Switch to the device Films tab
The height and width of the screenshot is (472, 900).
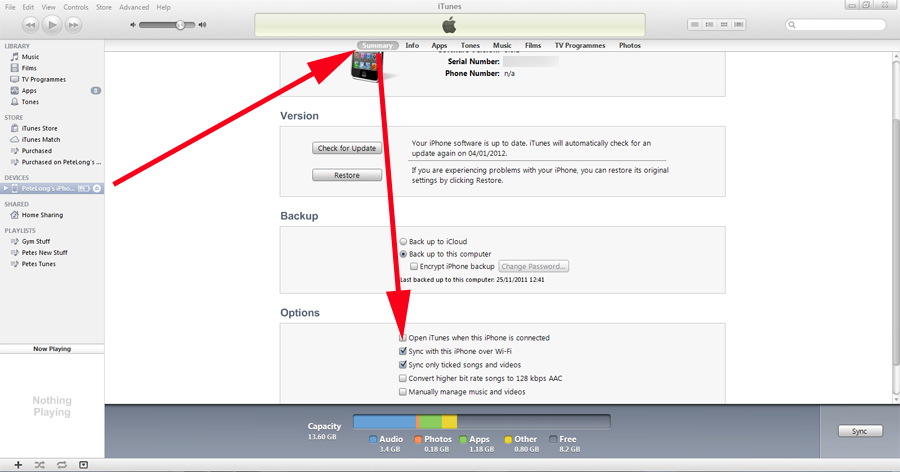click(x=533, y=45)
